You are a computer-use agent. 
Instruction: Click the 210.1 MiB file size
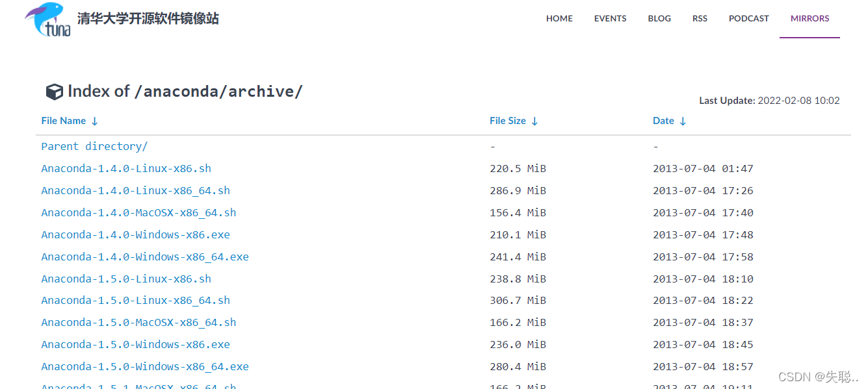pyautogui.click(x=518, y=234)
